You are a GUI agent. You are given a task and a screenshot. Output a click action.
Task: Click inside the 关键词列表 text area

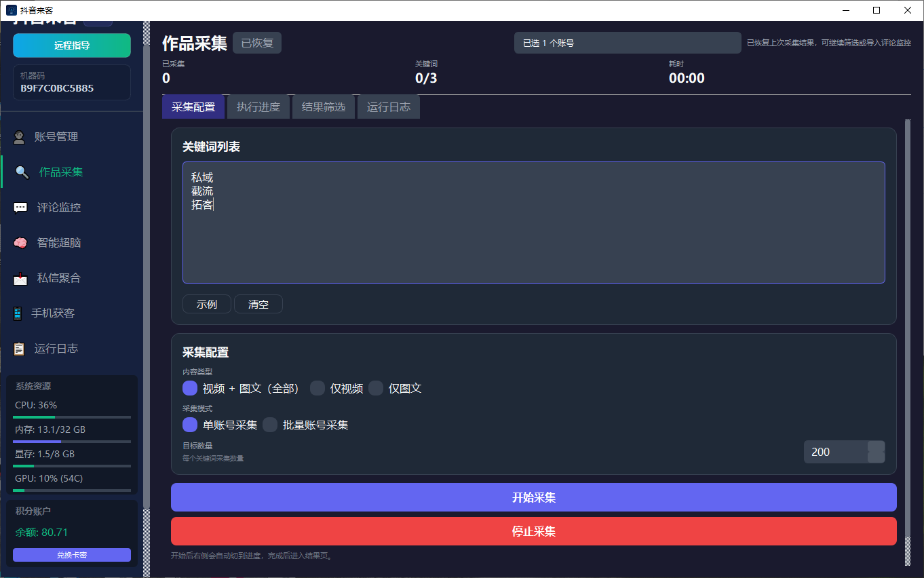534,223
